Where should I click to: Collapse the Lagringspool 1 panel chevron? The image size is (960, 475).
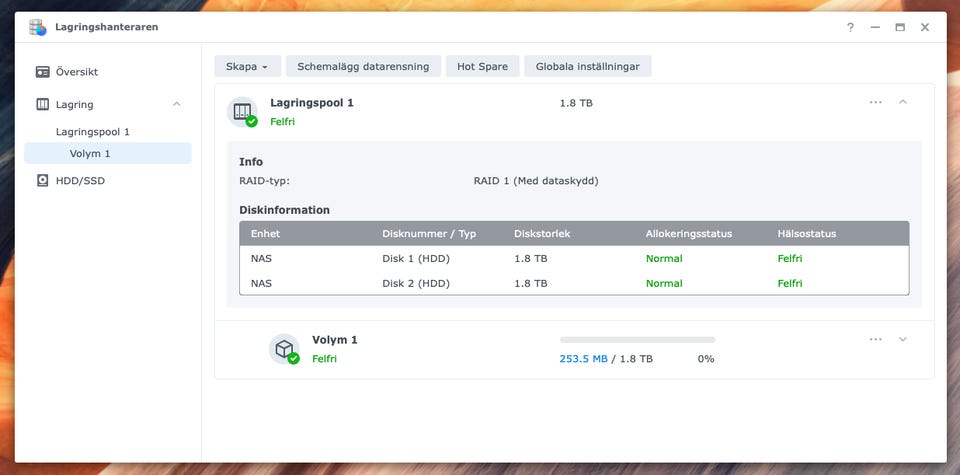point(903,102)
